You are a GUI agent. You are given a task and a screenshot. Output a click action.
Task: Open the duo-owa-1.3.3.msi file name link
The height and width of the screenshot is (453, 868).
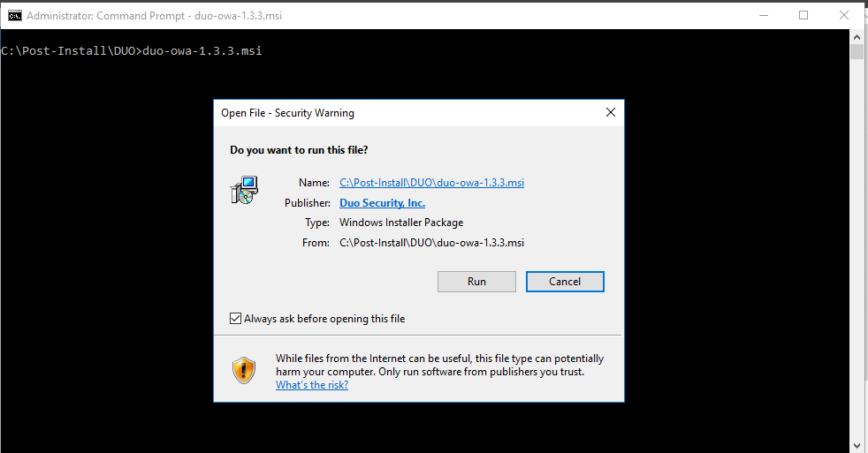431,183
